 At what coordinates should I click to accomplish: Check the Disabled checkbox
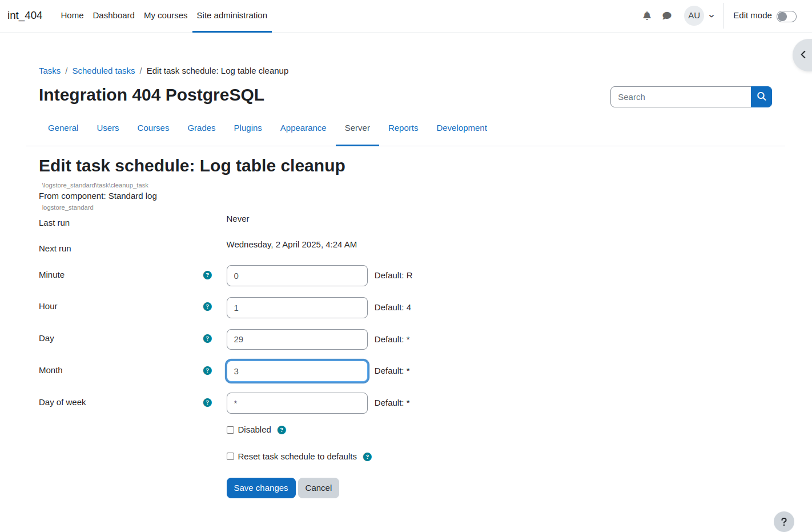click(230, 430)
